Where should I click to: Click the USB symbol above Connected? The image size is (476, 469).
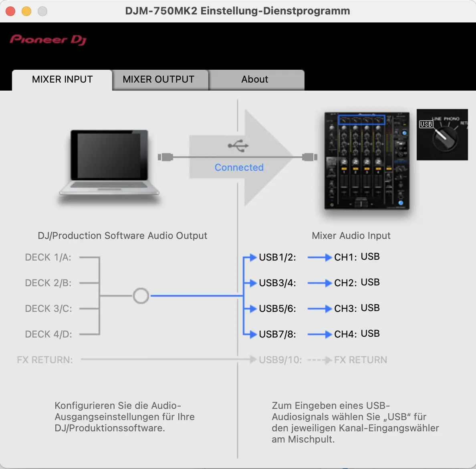coord(239,146)
